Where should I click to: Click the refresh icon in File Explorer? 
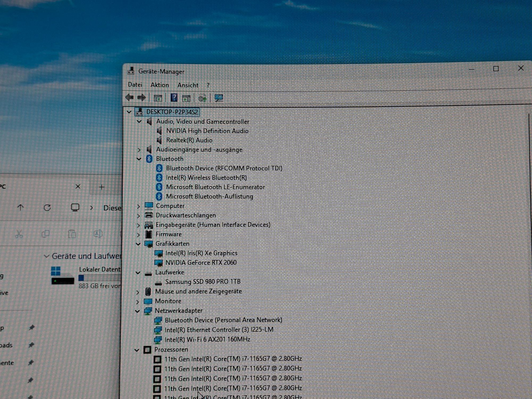[x=47, y=207]
